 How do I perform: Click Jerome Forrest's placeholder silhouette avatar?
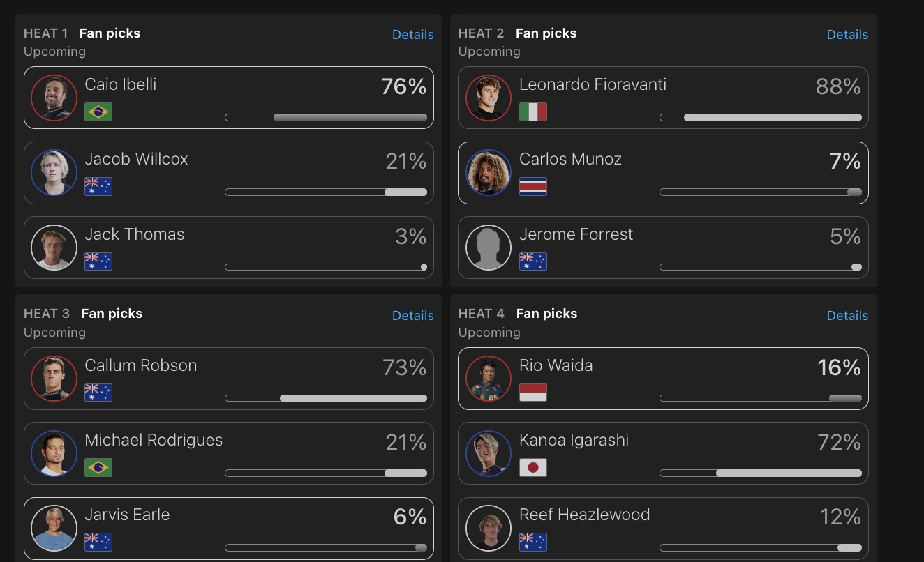click(489, 247)
